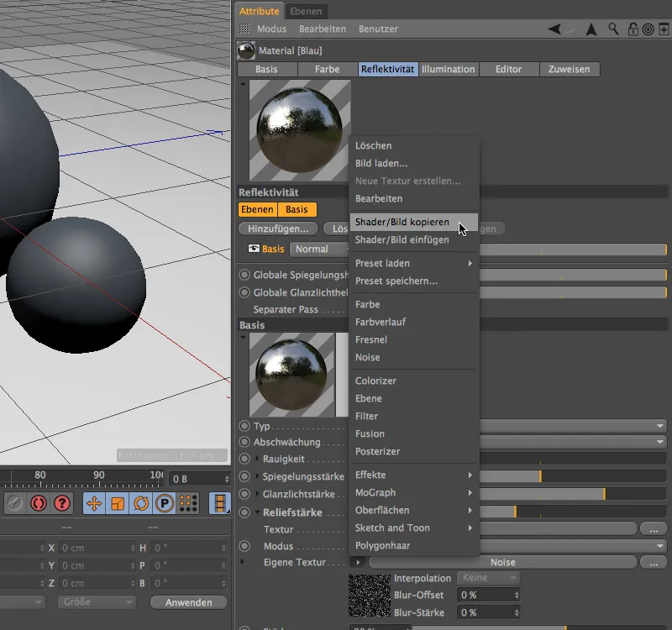The height and width of the screenshot is (630, 672).
Task: Switch to the Illumination tab
Action: pos(449,69)
